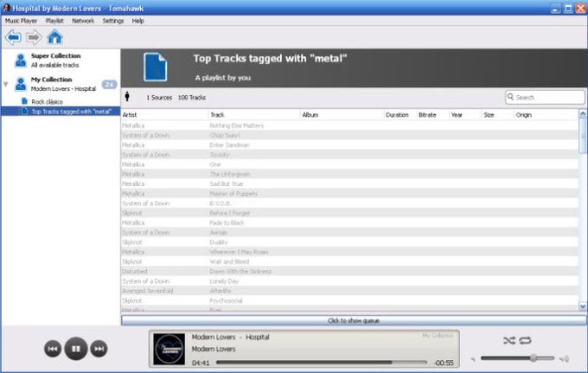Click the track list scrollbar down arrow
Image resolution: width=588 pixels, height=373 pixels.
point(582,306)
